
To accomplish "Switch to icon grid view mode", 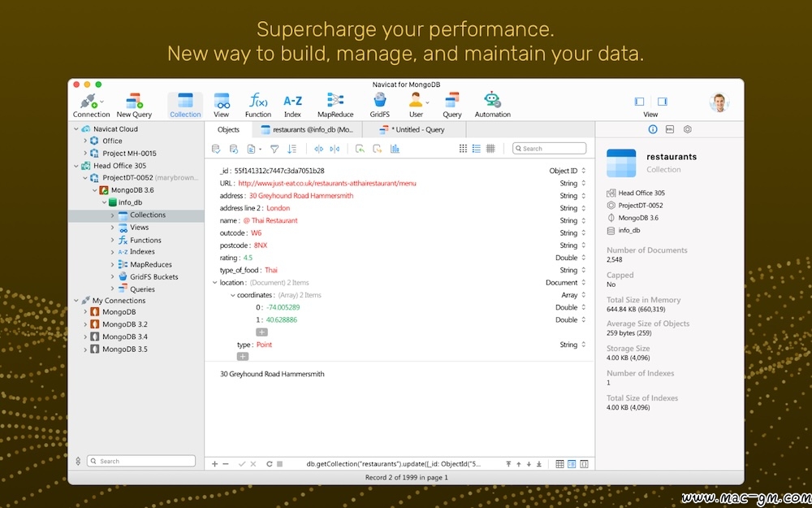I will click(x=463, y=149).
